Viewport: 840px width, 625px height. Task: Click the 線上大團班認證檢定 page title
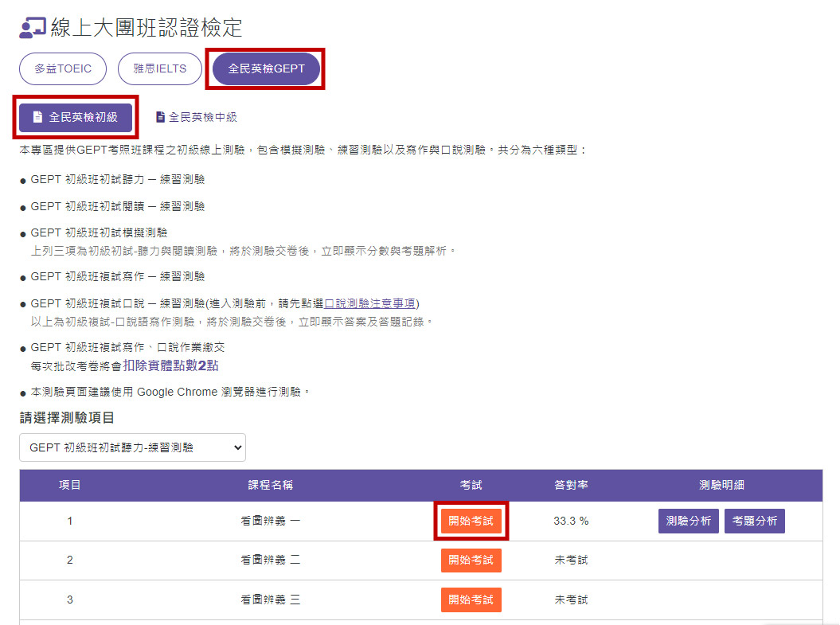point(147,28)
